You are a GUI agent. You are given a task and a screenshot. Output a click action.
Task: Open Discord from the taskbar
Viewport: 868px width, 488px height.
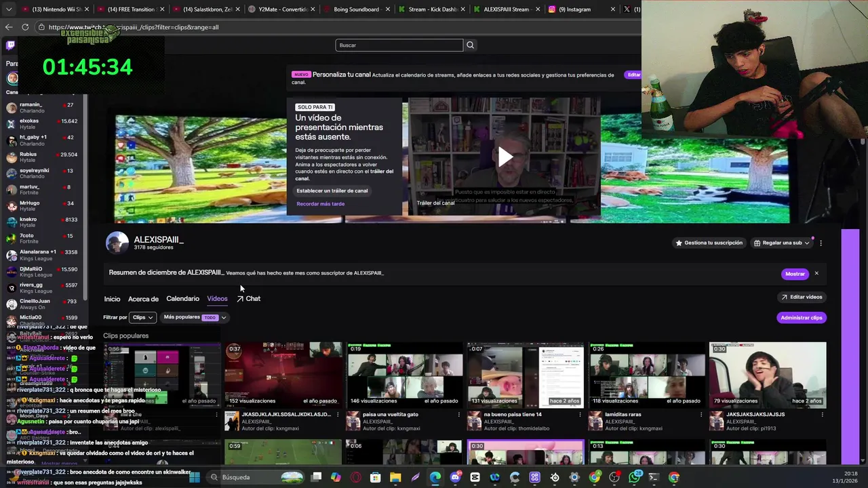[455, 477]
